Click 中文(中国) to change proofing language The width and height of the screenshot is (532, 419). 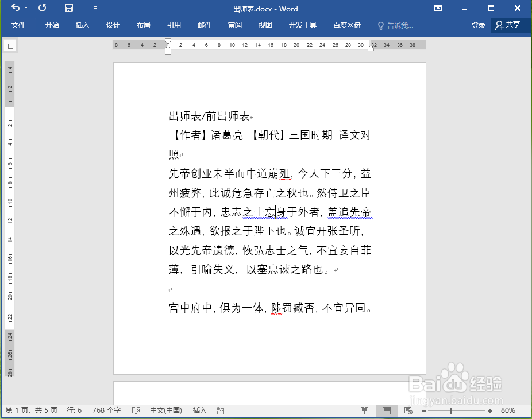pos(166,410)
